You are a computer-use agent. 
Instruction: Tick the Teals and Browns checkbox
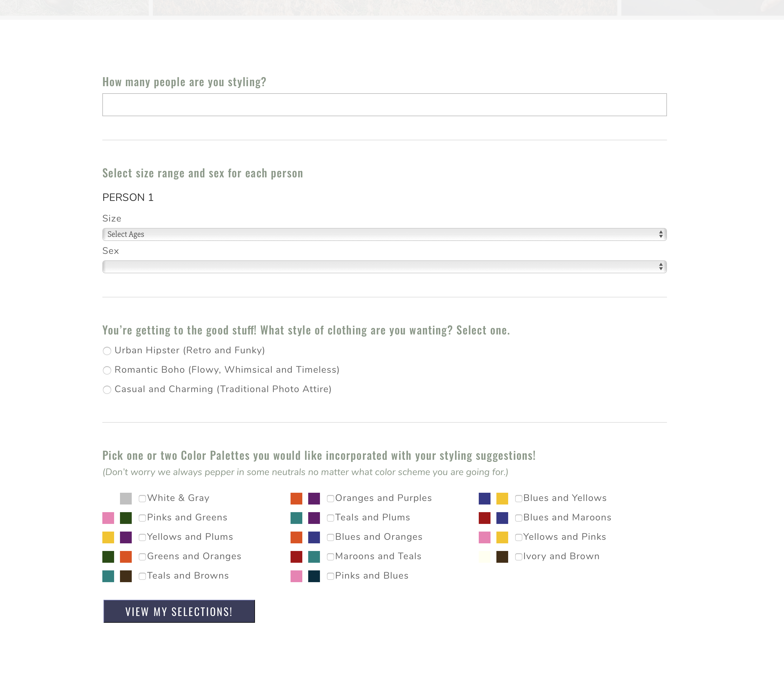[x=142, y=576]
